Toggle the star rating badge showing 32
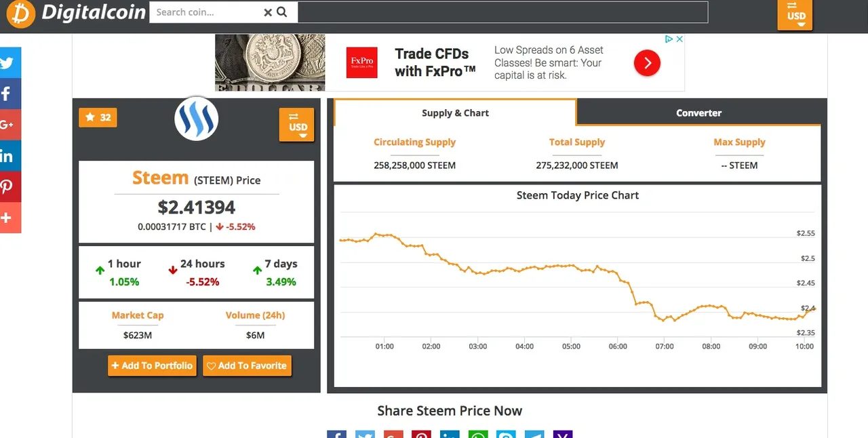Viewport: 868px width, 438px height. tap(98, 117)
